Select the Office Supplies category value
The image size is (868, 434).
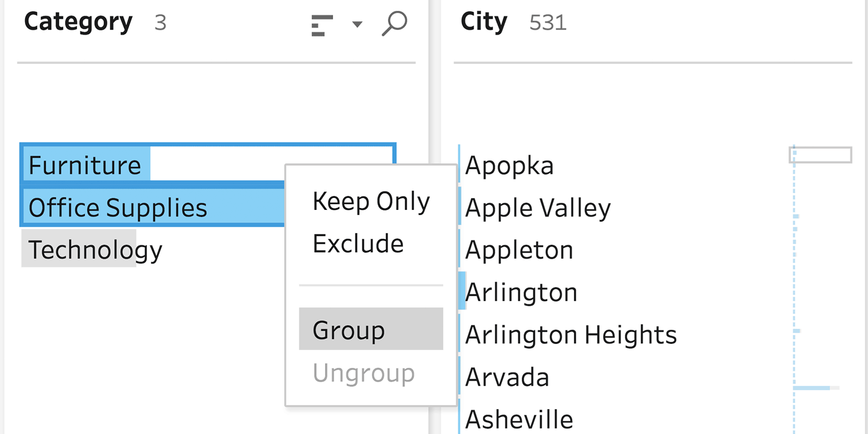click(x=118, y=207)
